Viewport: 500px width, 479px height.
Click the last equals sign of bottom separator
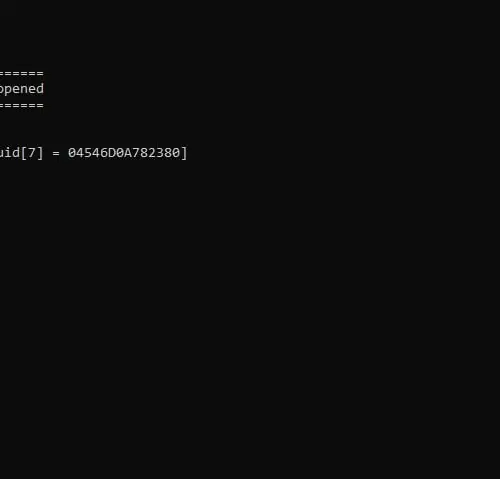(40, 105)
